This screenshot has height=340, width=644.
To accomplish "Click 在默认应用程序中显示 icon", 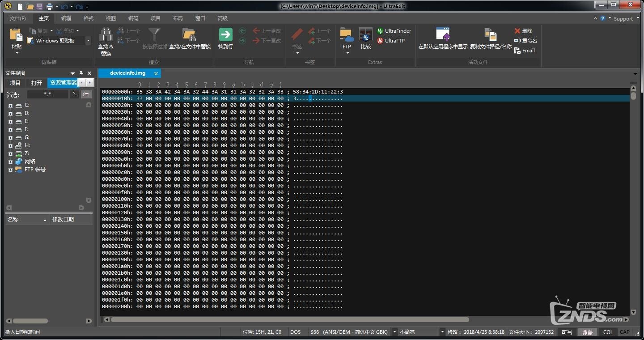I will click(x=443, y=34).
